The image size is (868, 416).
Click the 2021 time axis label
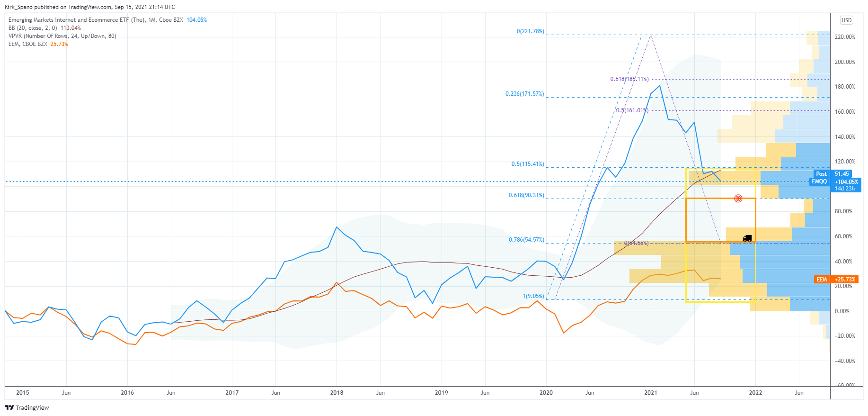[651, 393]
